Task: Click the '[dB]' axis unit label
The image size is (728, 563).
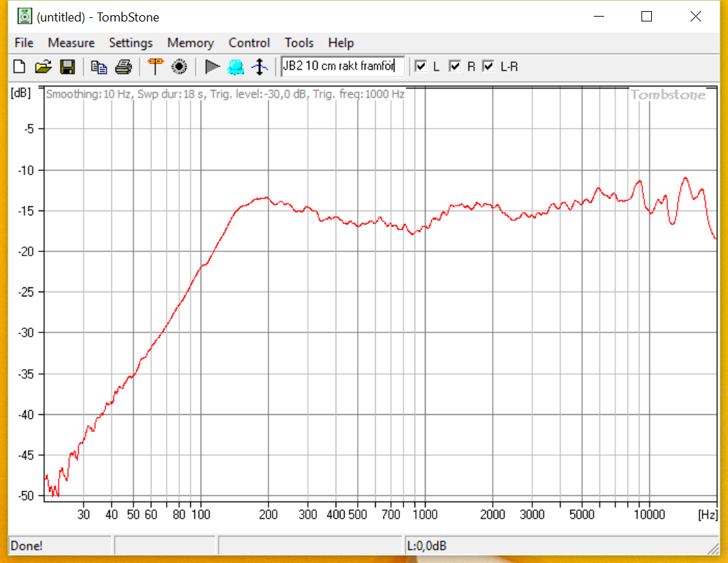Action: [x=21, y=92]
